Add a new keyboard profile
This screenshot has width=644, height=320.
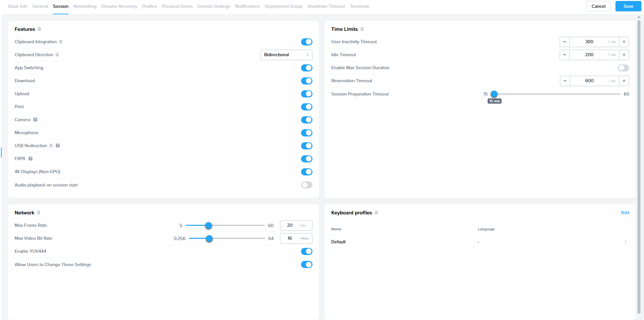625,213
